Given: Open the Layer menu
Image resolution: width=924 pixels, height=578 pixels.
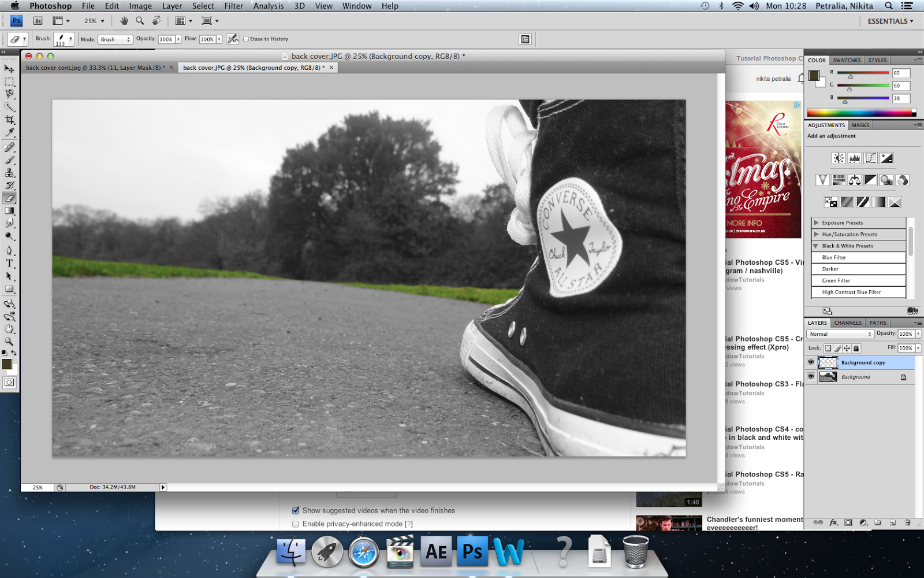Looking at the screenshot, I should (x=172, y=6).
